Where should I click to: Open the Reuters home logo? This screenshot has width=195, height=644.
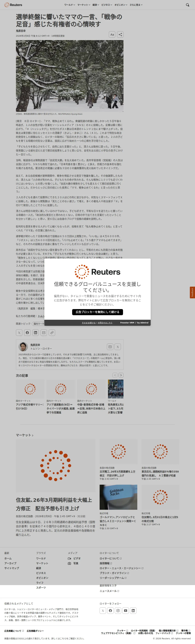coord(13,5)
